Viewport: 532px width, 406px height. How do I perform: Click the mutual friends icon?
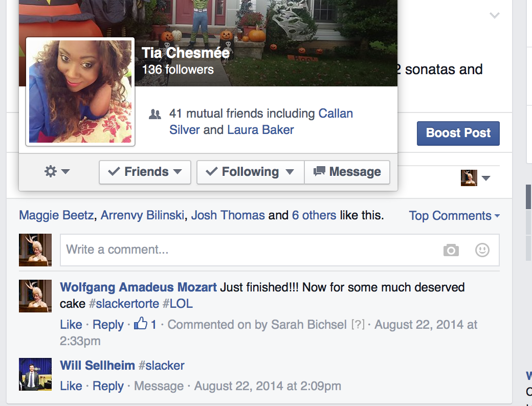coord(154,114)
